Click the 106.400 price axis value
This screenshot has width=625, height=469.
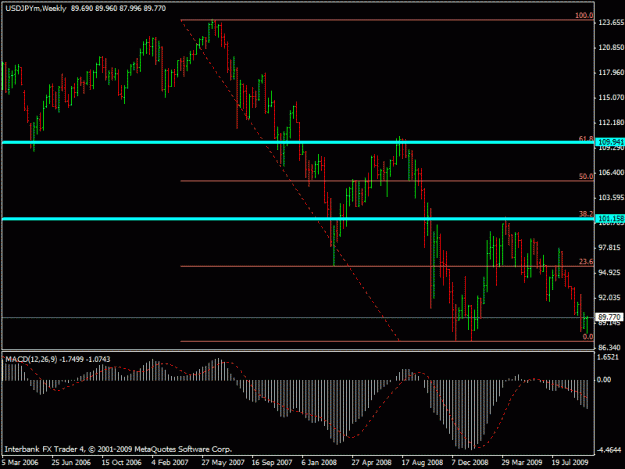point(611,173)
